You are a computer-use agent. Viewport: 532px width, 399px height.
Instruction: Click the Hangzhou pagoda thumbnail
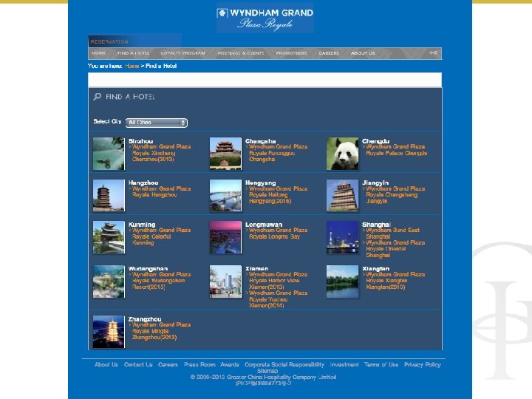pos(109,195)
